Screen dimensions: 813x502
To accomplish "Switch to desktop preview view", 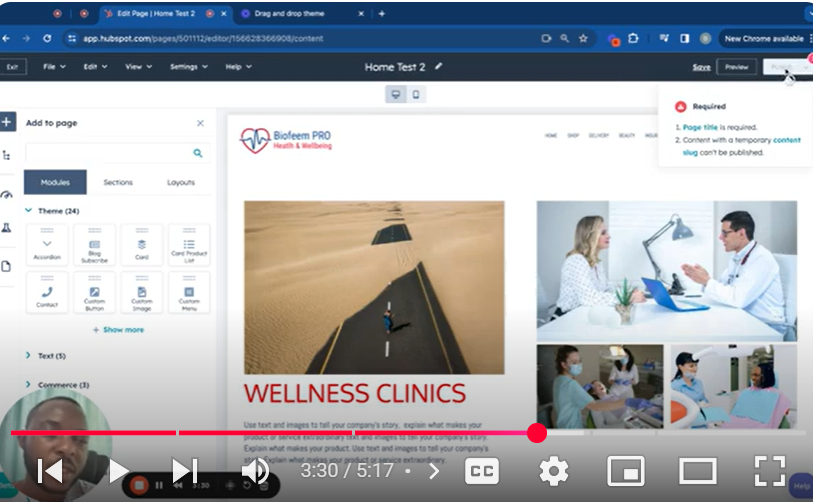I will point(396,94).
